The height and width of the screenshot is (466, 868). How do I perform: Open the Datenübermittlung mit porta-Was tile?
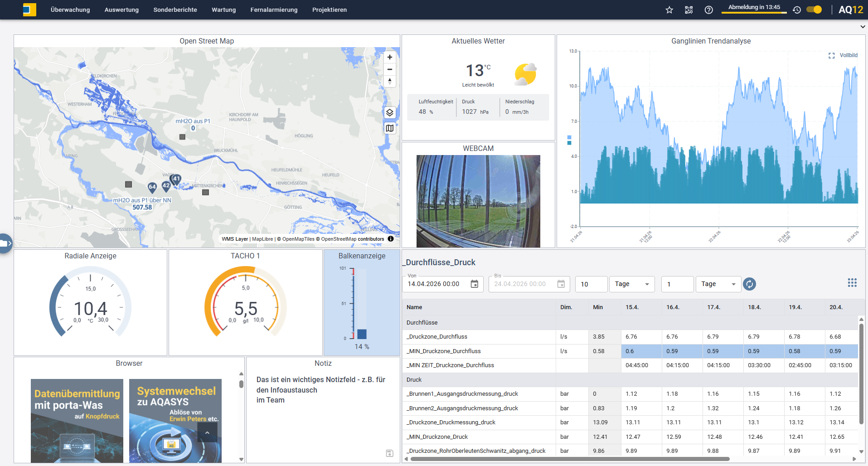(77, 421)
